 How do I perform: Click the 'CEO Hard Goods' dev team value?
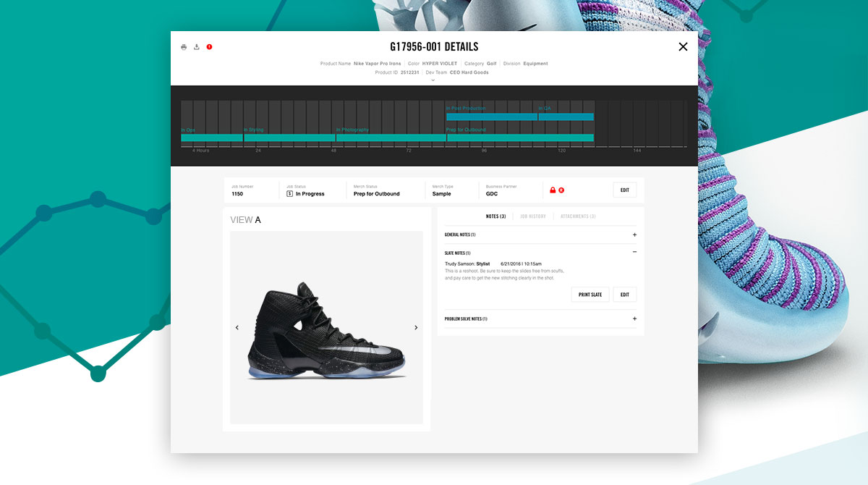(x=469, y=72)
